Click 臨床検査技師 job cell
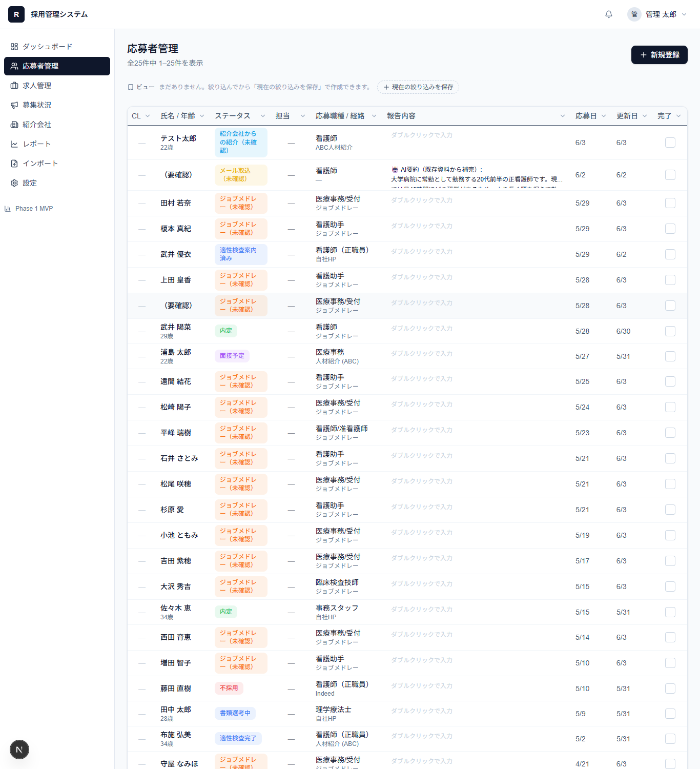 coord(337,586)
